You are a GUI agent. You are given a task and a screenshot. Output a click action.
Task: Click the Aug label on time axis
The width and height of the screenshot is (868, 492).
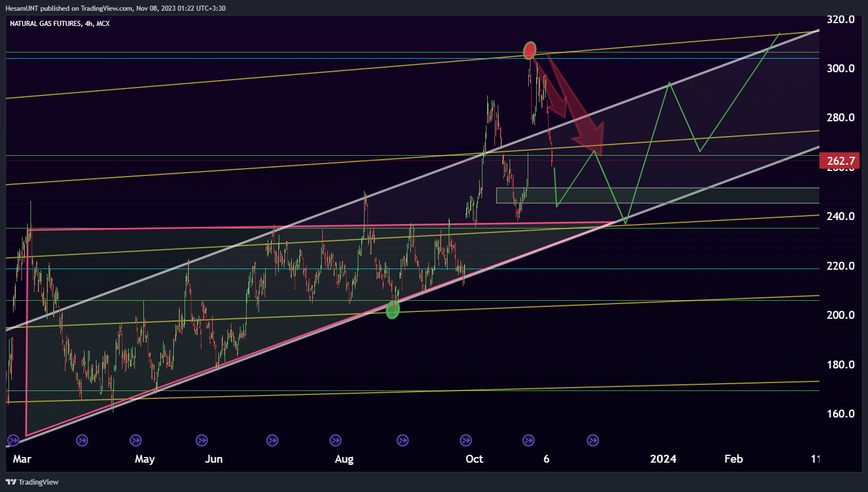[344, 459]
